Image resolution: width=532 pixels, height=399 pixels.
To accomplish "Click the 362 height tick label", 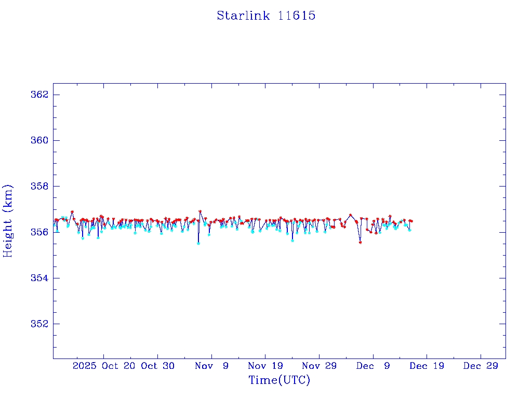I will tap(40, 95).
